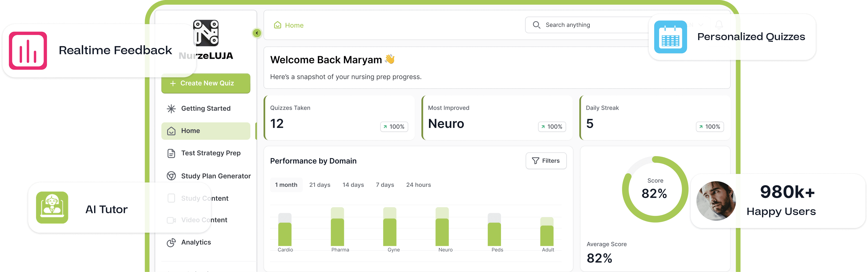Click the pink Realtime Feedback chart icon

(x=28, y=51)
